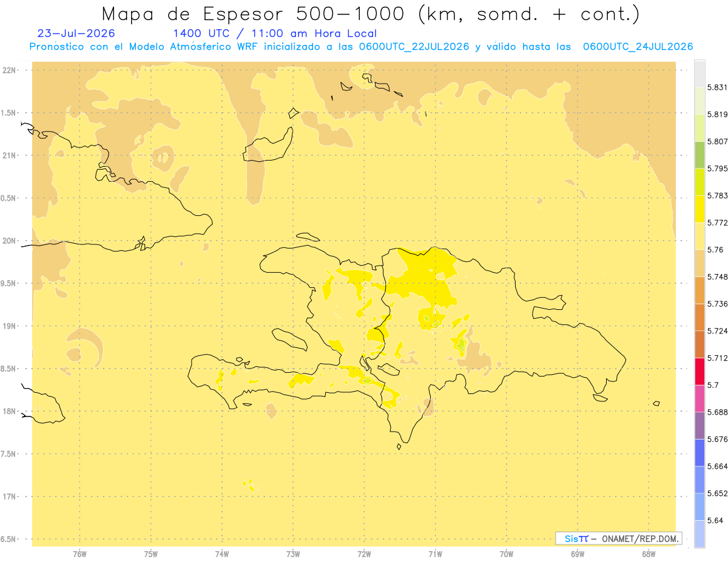Viewport: 728px width, 562px height.
Task: Click the 5.772 colorbar value
Action: (x=718, y=223)
